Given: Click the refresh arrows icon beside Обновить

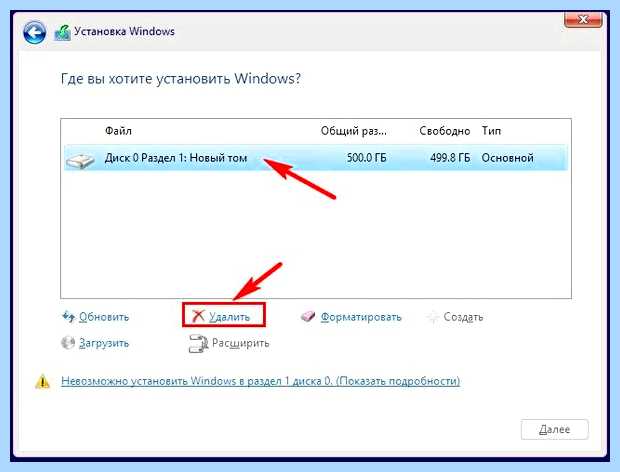Looking at the screenshot, I should [68, 316].
